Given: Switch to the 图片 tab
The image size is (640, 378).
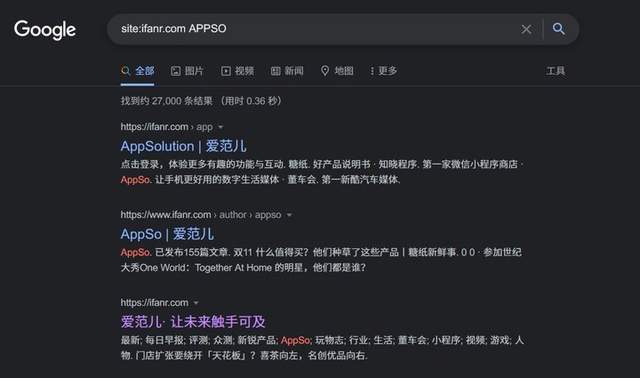Looking at the screenshot, I should [x=187, y=71].
